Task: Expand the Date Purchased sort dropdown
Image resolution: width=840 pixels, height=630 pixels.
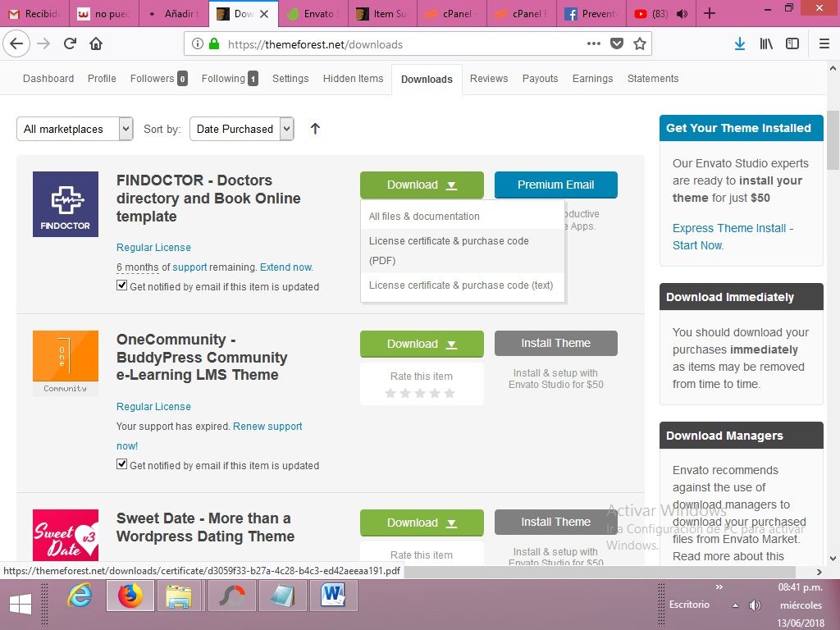Action: 242,129
